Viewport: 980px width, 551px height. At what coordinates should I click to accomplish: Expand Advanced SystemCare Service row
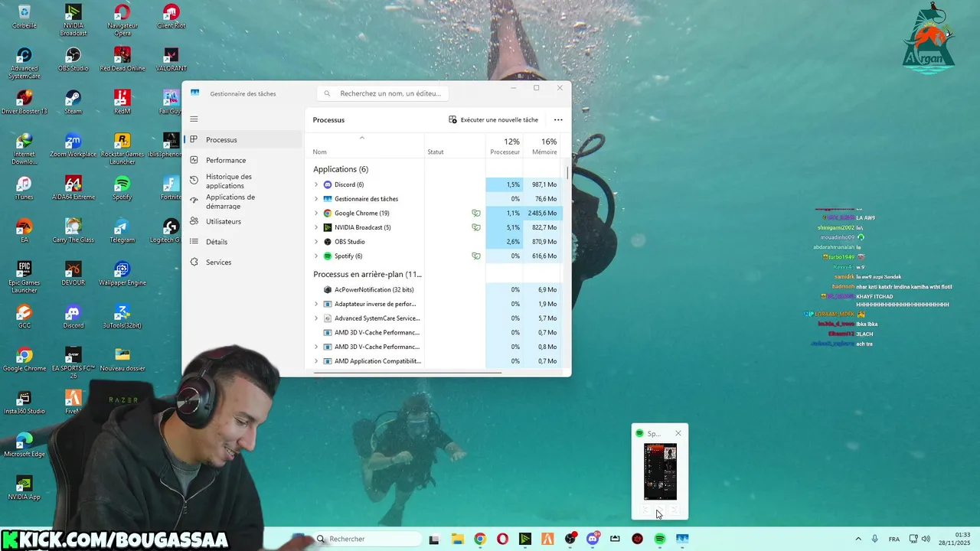coord(316,318)
